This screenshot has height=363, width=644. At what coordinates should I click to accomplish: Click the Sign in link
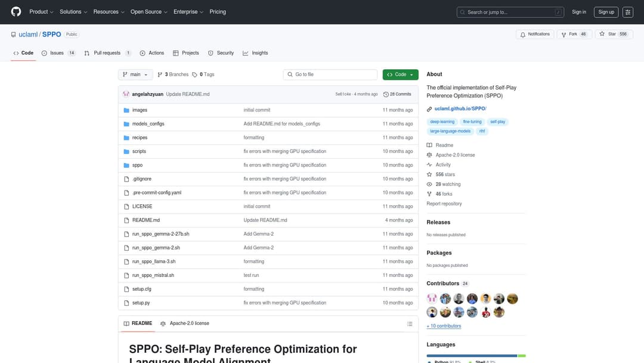579,13
